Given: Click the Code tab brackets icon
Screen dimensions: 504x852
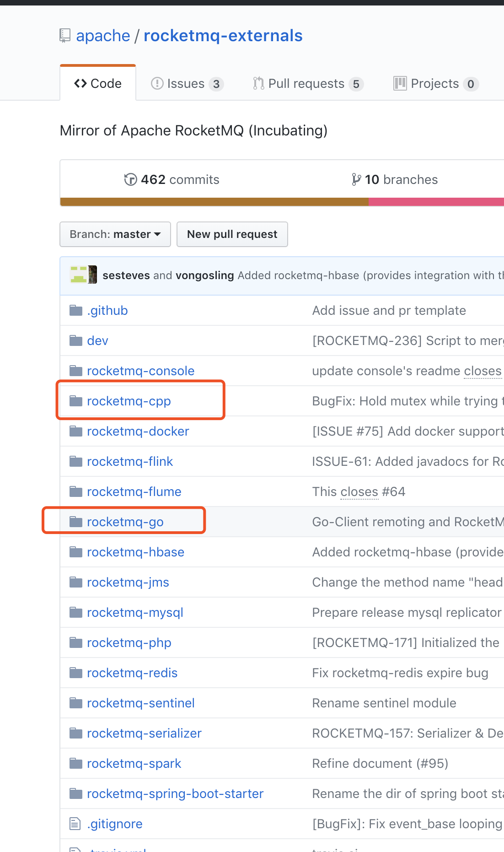Looking at the screenshot, I should tap(80, 83).
